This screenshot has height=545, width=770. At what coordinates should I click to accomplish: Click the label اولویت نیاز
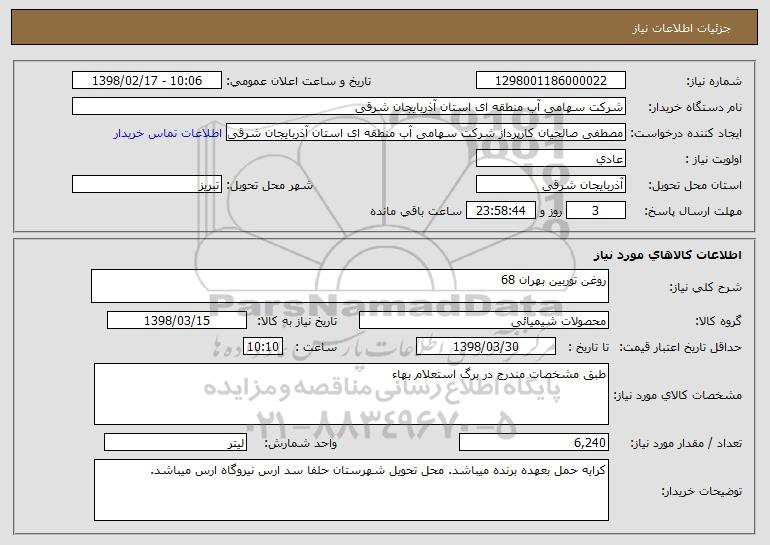click(x=714, y=160)
